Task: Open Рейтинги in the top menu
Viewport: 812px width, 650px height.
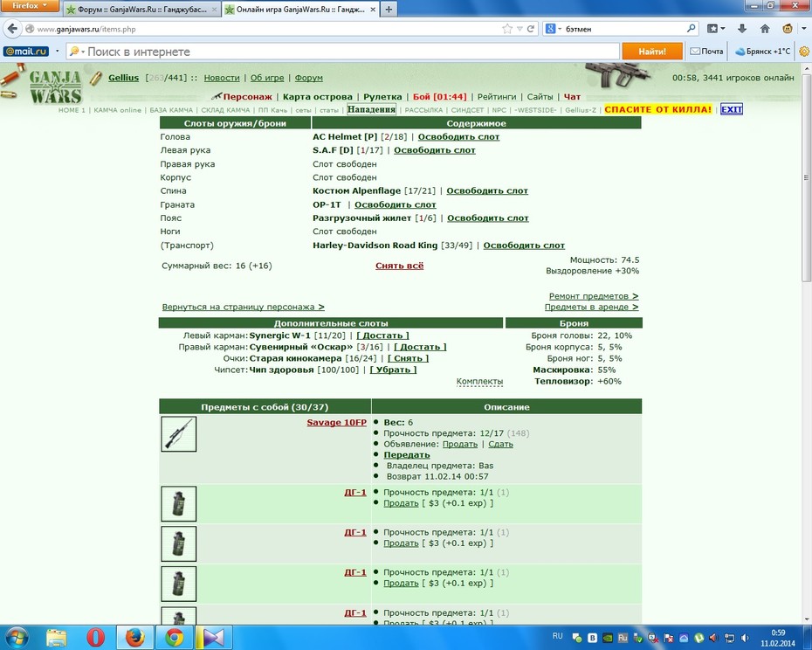Action: (x=497, y=96)
